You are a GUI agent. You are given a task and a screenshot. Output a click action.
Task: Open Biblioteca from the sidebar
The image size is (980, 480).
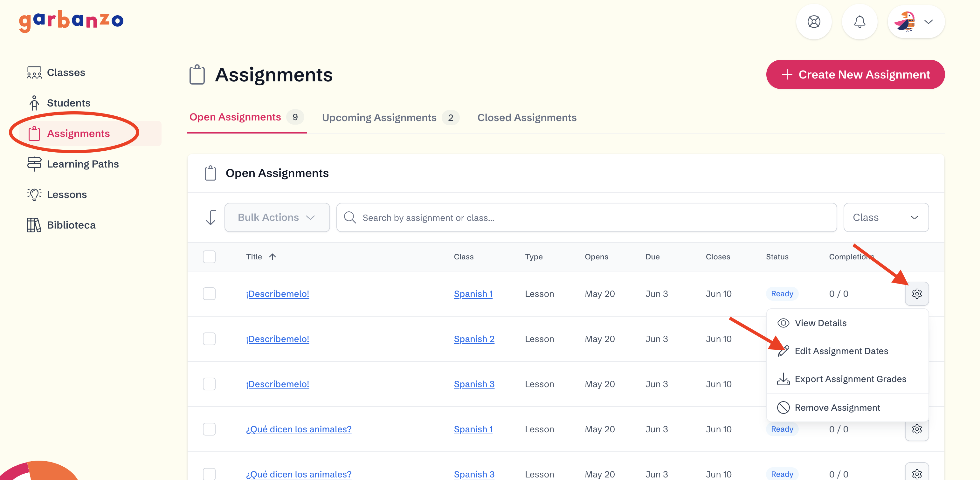(71, 225)
